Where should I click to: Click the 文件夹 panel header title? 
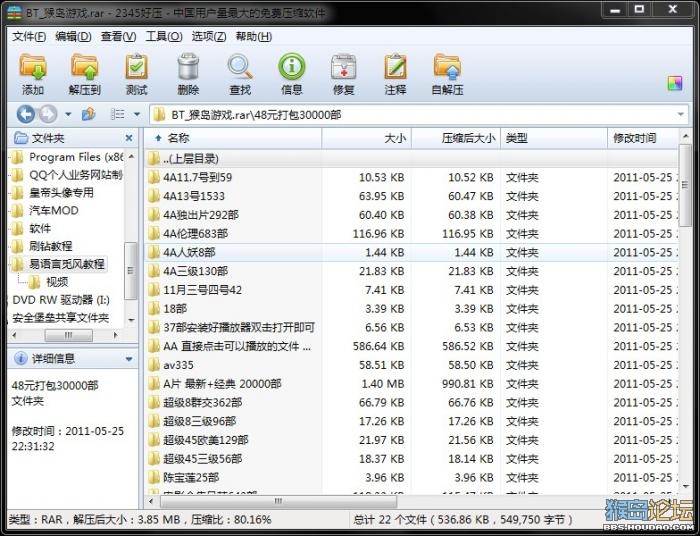[x=48, y=138]
